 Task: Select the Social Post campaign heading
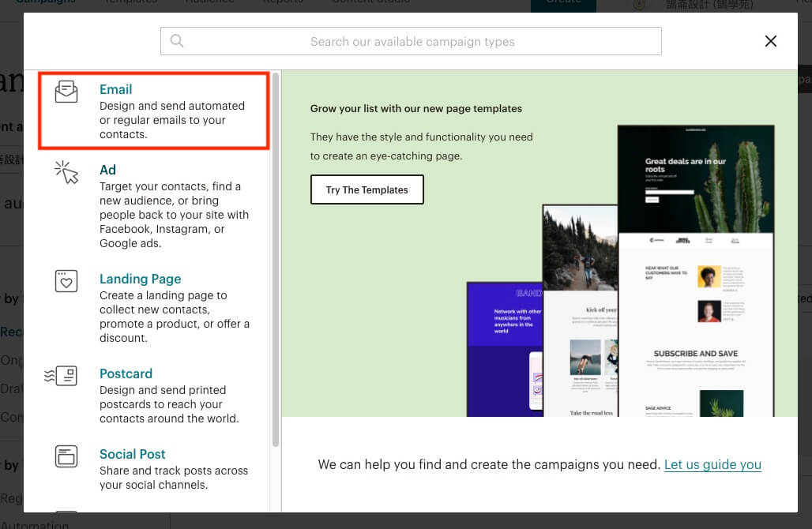(x=132, y=454)
